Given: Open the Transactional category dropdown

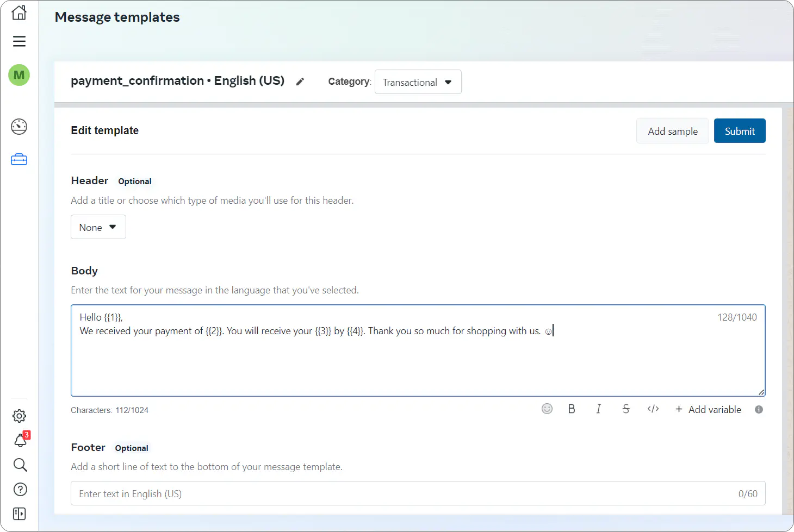Looking at the screenshot, I should click(x=418, y=82).
